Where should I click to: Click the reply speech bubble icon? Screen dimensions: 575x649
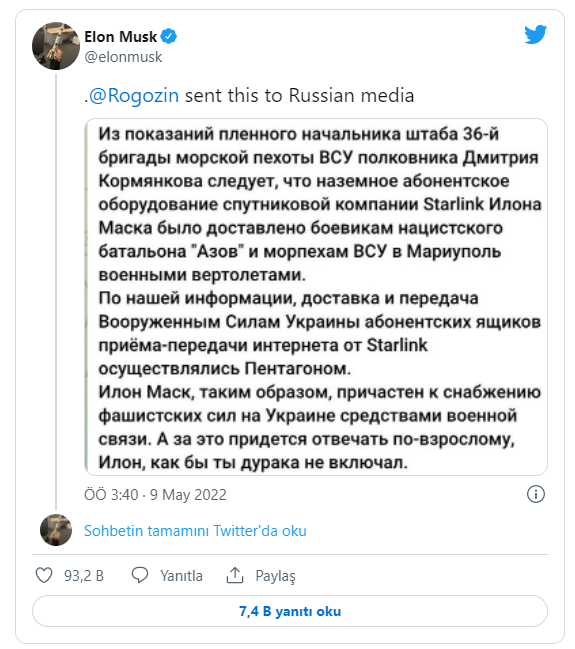tap(140, 575)
